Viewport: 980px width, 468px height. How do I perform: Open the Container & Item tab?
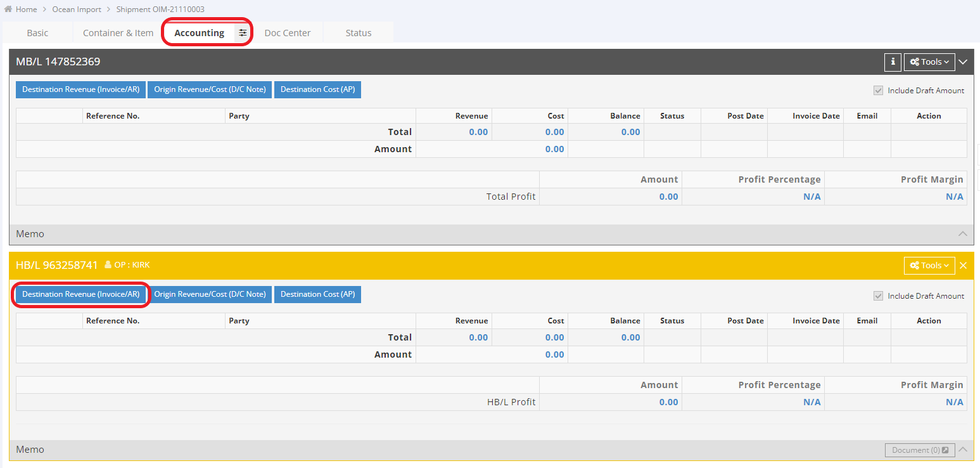click(x=117, y=32)
